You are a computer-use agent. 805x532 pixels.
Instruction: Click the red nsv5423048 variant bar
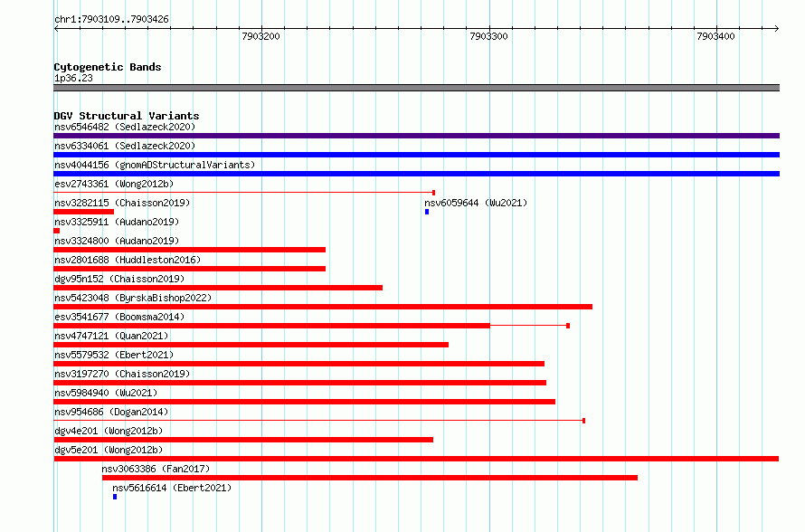323,307
